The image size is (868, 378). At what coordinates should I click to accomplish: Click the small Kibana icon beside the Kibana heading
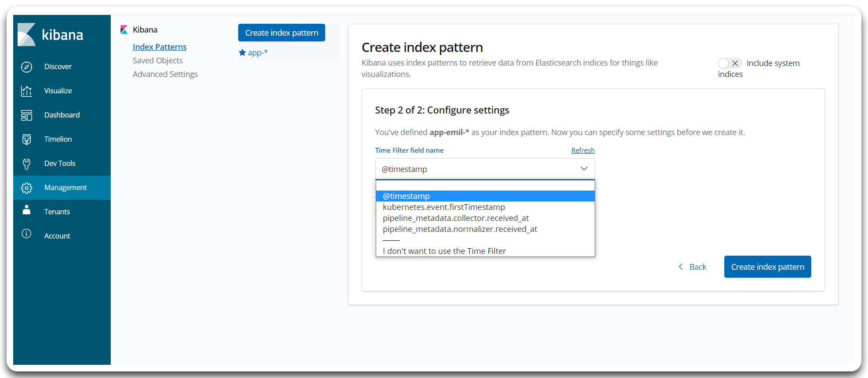pos(124,29)
